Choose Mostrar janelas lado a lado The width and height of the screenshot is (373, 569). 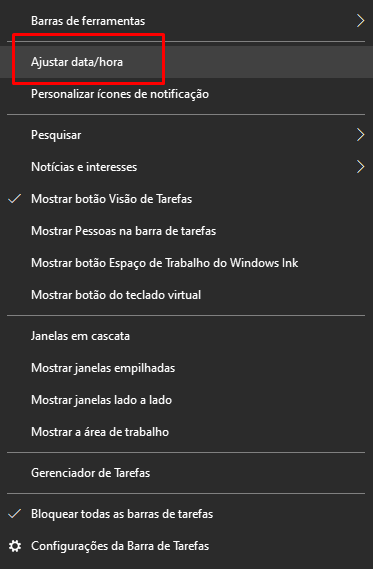(186, 400)
